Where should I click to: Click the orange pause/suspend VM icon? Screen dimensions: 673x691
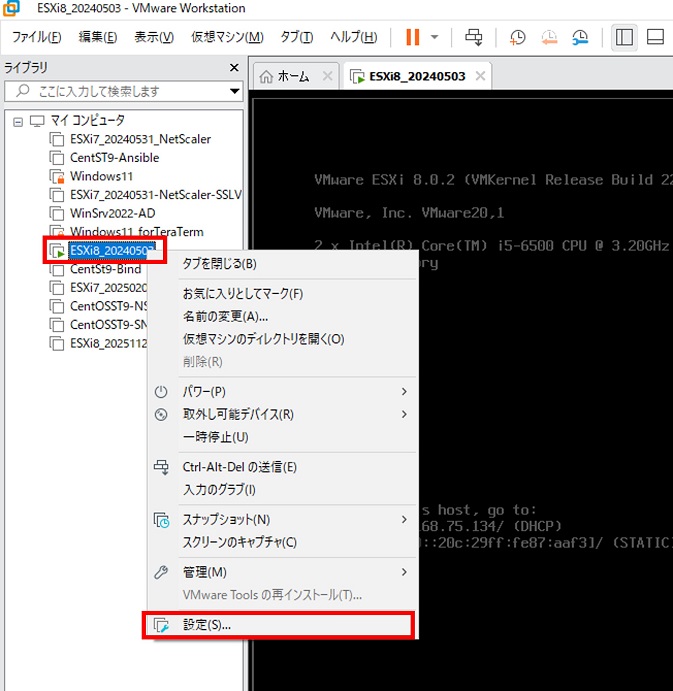point(412,37)
